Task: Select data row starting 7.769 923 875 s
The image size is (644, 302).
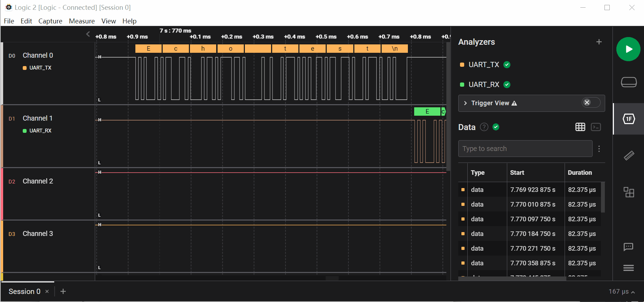Action: click(530, 190)
